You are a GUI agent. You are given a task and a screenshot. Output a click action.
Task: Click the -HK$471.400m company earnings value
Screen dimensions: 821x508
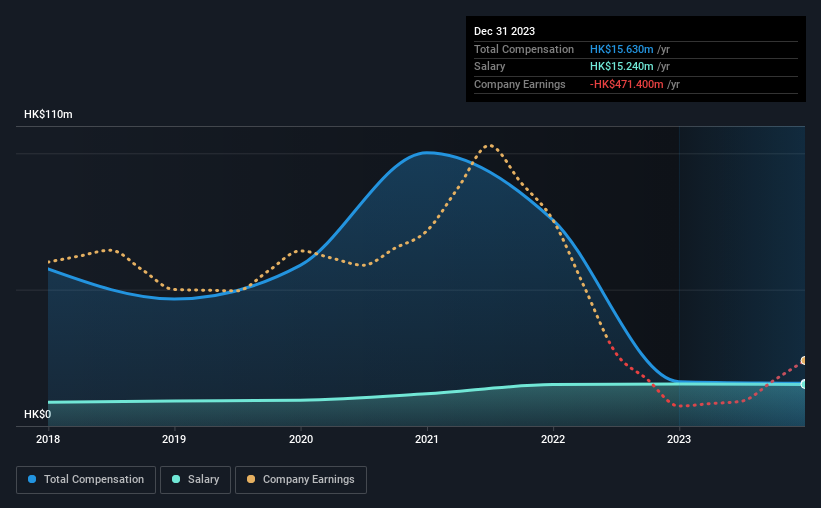626,84
